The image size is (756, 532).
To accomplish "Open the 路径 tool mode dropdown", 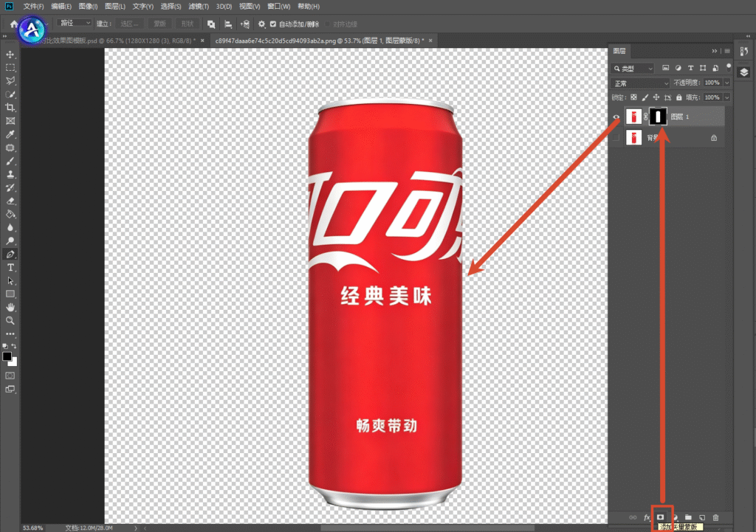I will (x=74, y=23).
